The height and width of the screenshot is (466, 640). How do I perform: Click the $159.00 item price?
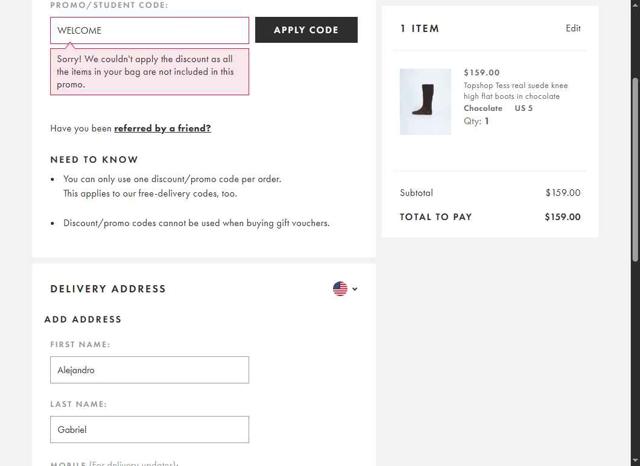click(x=482, y=73)
